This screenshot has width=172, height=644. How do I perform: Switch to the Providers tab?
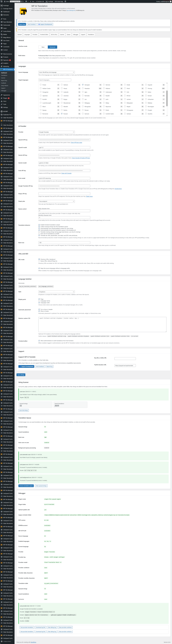(x=35, y=34)
